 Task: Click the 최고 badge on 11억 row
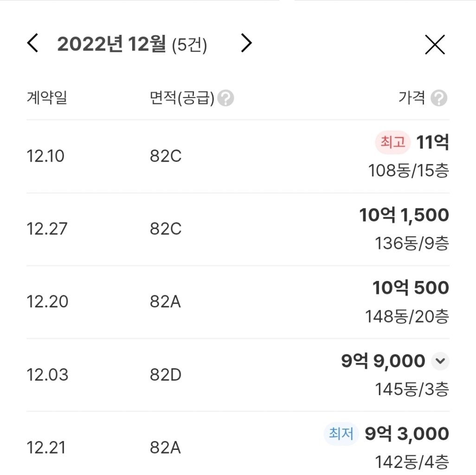click(x=393, y=142)
